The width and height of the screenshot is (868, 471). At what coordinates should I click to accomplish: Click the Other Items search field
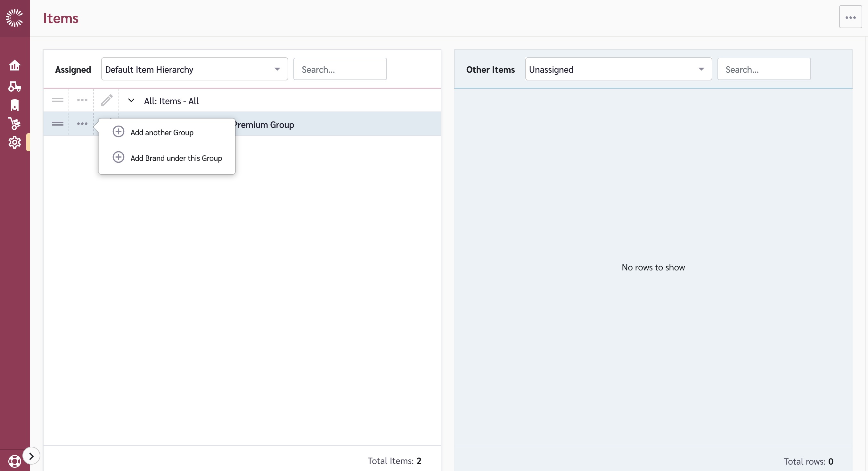tap(764, 69)
